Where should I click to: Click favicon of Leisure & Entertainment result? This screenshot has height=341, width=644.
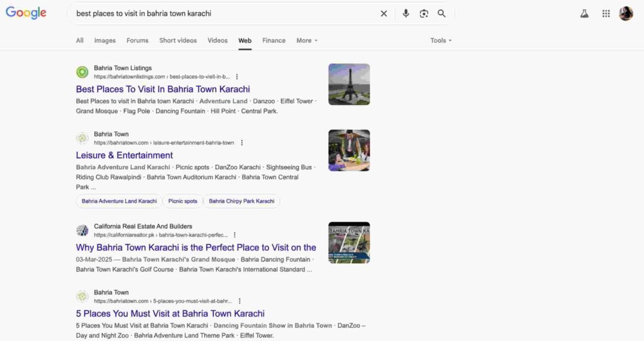coord(82,138)
